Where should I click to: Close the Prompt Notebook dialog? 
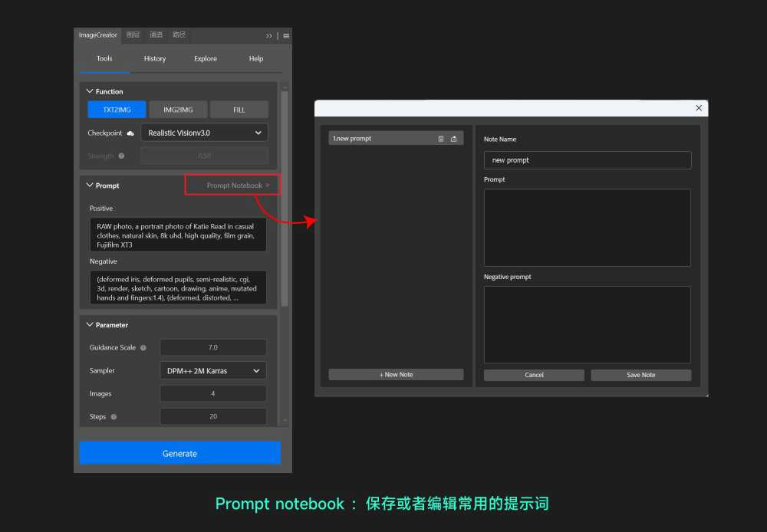698,109
